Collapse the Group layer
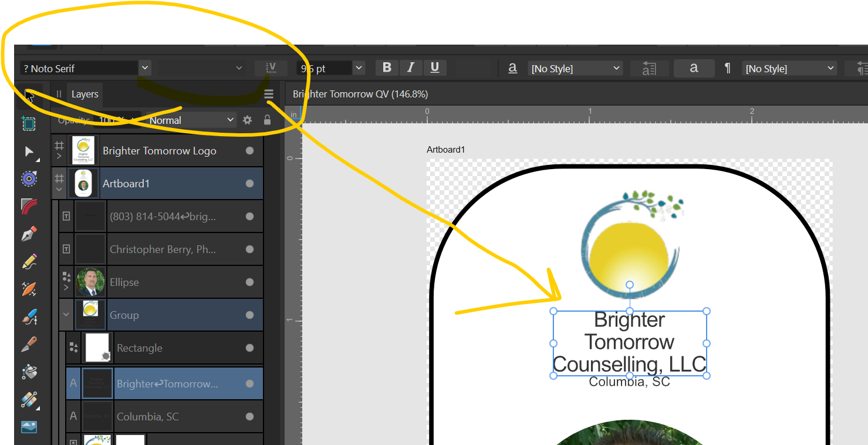The image size is (868, 445). coord(66,315)
